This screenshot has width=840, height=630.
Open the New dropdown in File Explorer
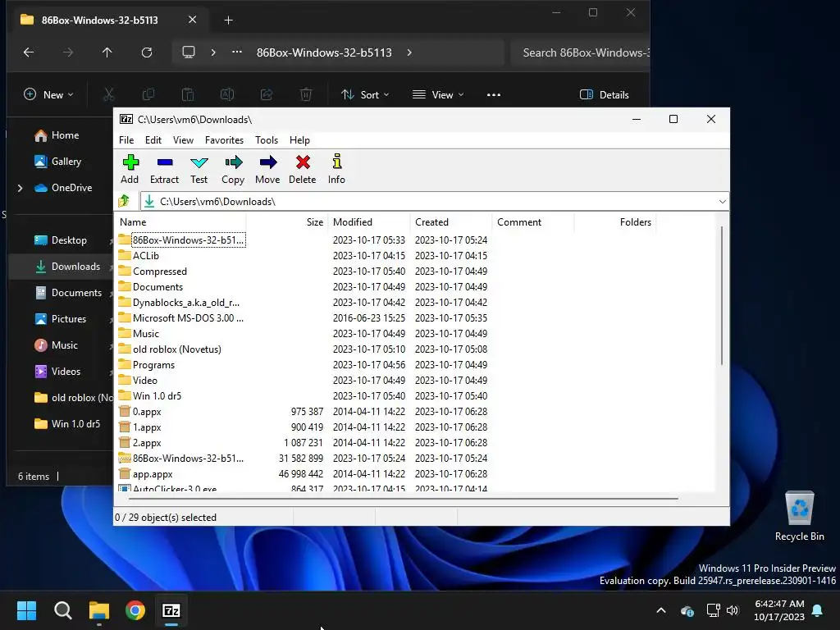click(x=48, y=95)
